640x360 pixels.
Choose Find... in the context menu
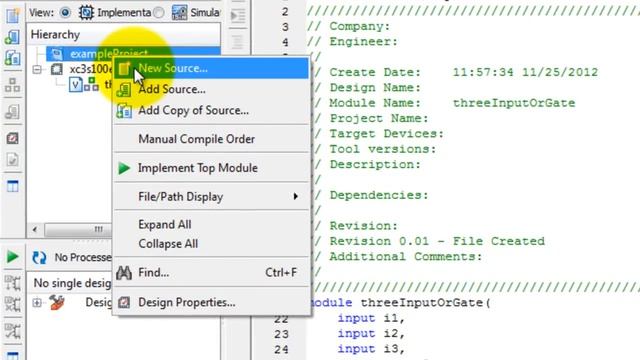(211, 273)
